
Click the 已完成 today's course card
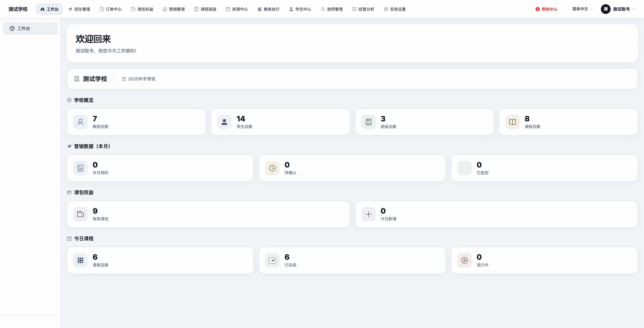click(352, 260)
